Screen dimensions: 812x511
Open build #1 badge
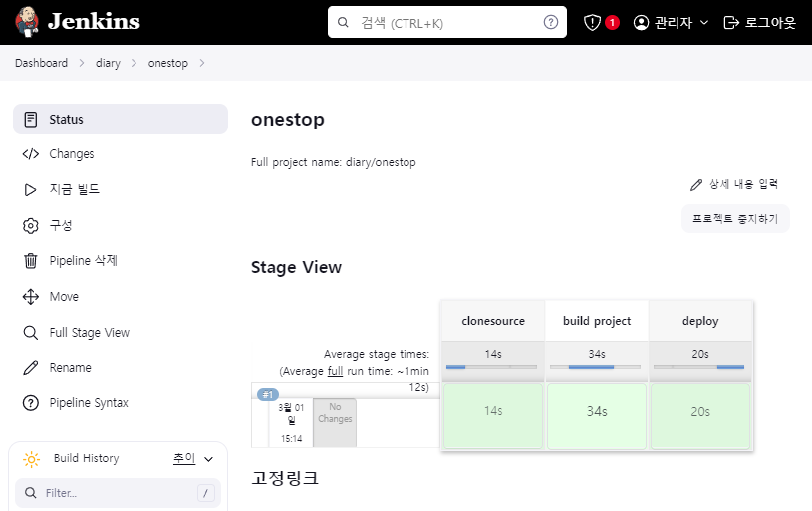268,395
